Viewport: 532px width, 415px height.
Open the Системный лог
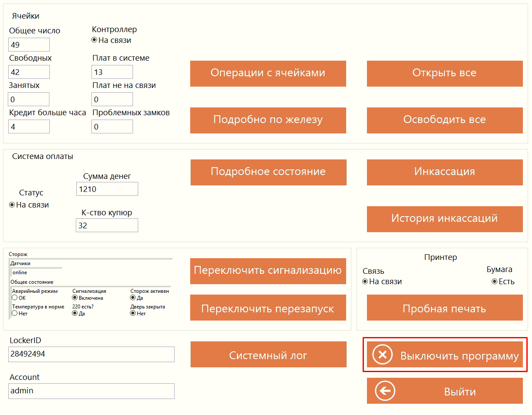click(x=268, y=356)
